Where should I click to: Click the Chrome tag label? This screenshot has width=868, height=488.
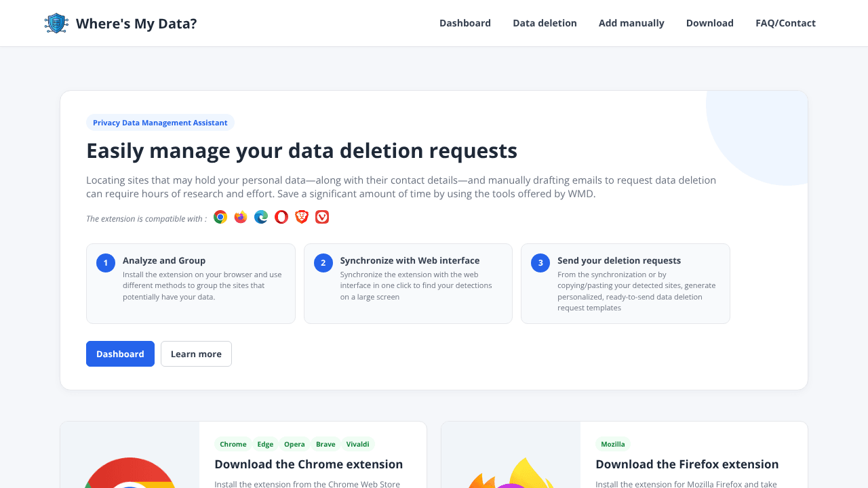click(x=233, y=444)
